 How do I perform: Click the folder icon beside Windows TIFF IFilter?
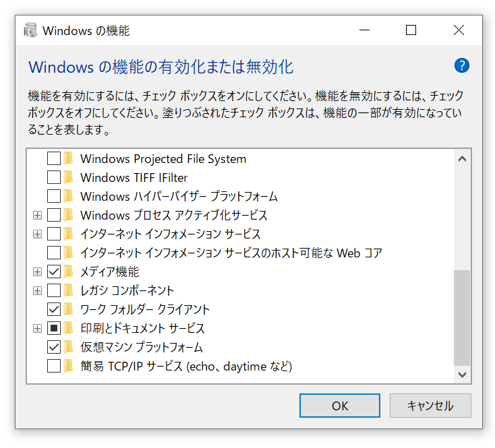point(68,177)
